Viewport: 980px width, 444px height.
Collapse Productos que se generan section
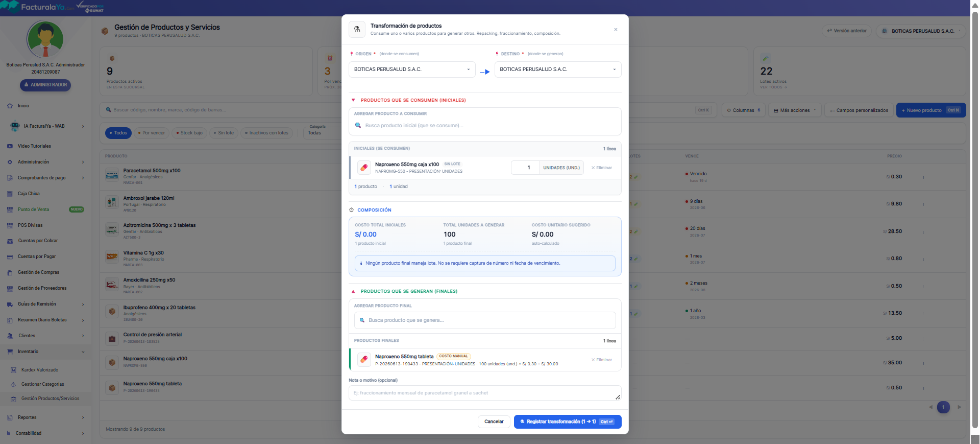353,291
